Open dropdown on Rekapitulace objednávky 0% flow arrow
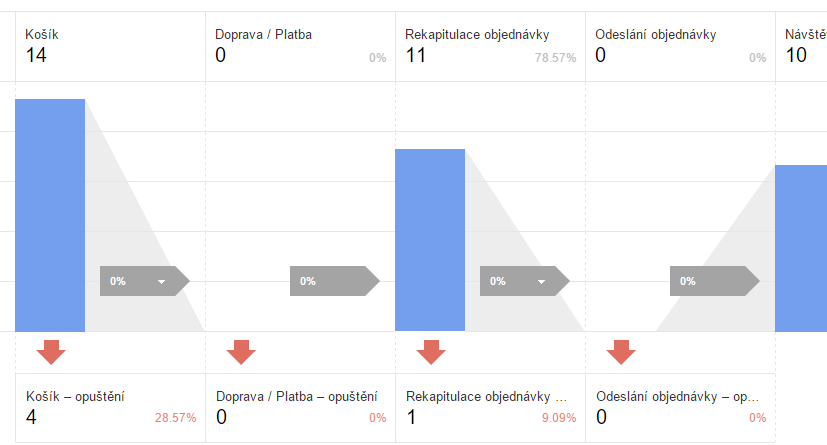 [x=541, y=282]
